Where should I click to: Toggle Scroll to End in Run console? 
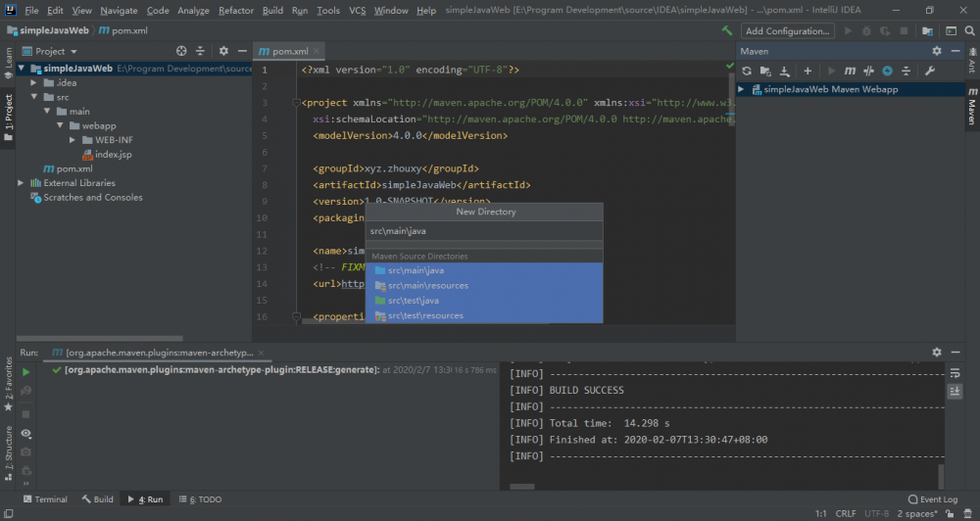(955, 391)
